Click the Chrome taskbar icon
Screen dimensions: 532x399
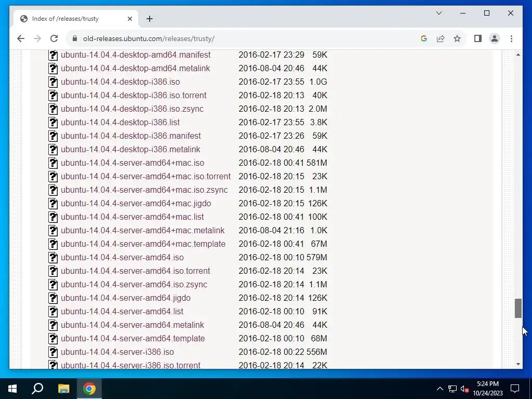click(x=89, y=389)
